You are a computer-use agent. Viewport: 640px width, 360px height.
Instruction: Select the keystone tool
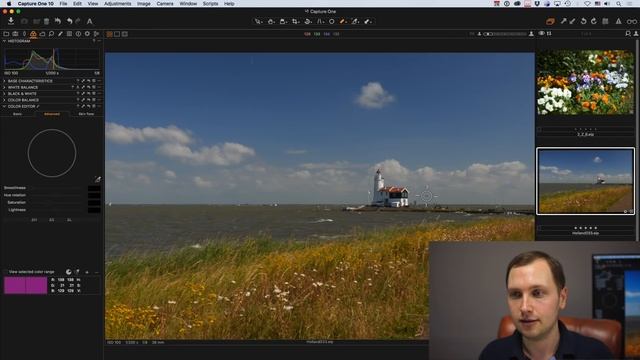pyautogui.click(x=320, y=21)
